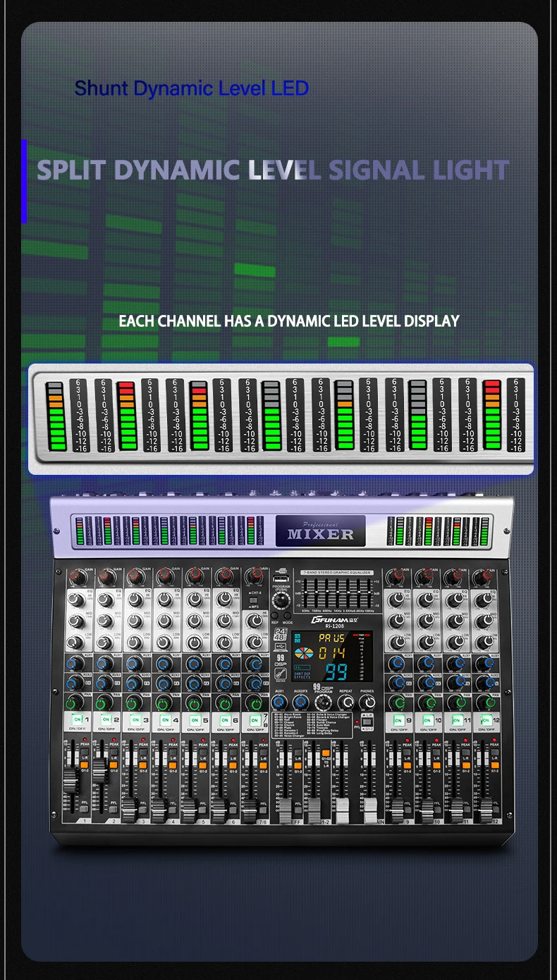Viewport: 557px width, 980px height.
Task: Click 'SPLIT DYNAMIC LEVEL SIGNAL LIGHT' title
Action: pyautogui.click(x=273, y=170)
